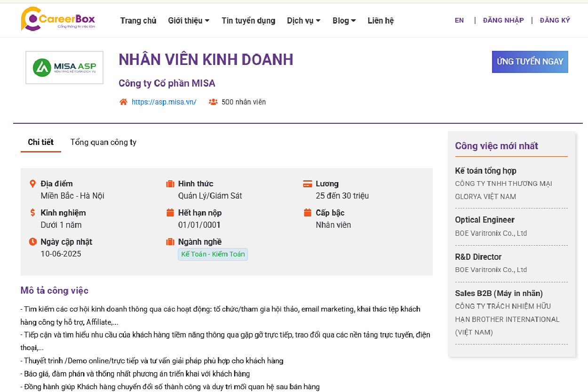This screenshot has height=392, width=588.
Task: Click the home icon beside asp.misa.vn
Action: click(123, 102)
